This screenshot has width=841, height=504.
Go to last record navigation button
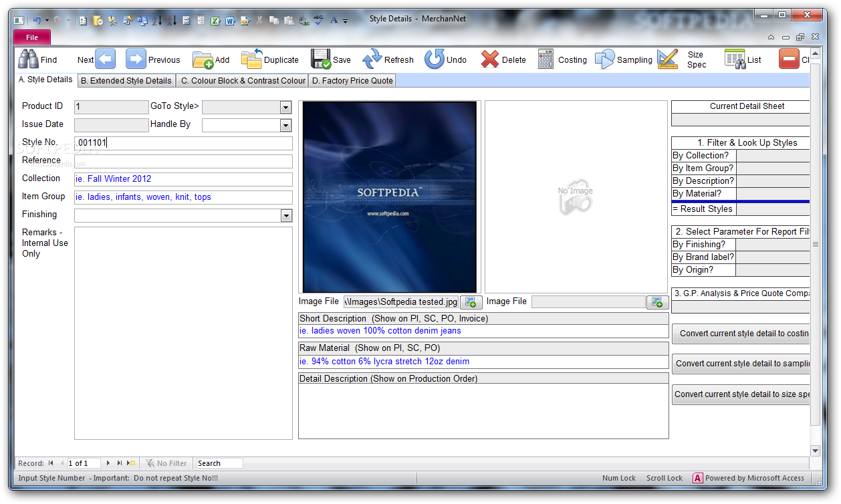click(x=120, y=463)
